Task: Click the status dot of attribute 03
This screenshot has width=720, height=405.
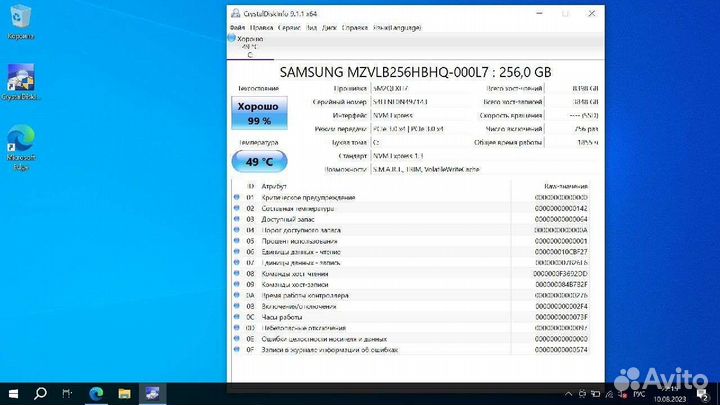Action: [x=236, y=219]
